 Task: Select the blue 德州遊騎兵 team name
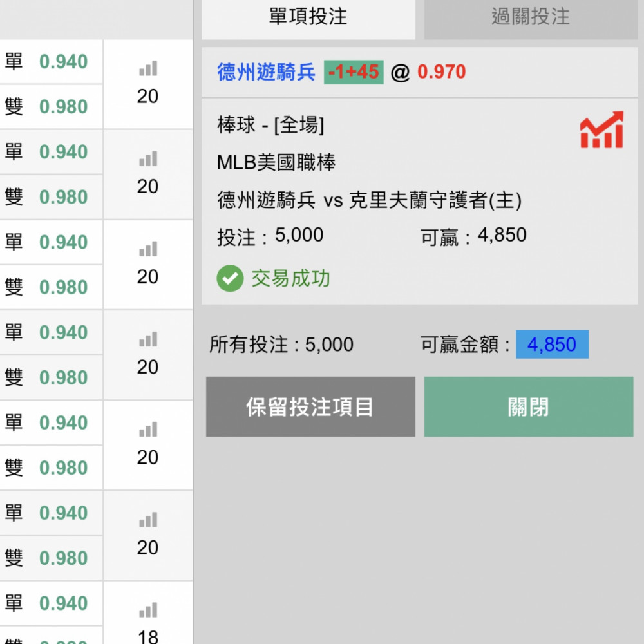[x=266, y=72]
